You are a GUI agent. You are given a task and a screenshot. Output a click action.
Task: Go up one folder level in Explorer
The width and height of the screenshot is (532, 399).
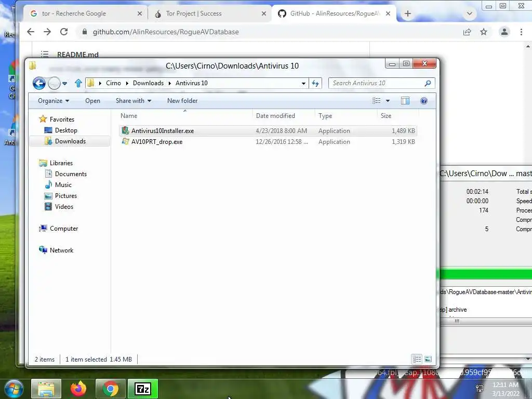(78, 83)
